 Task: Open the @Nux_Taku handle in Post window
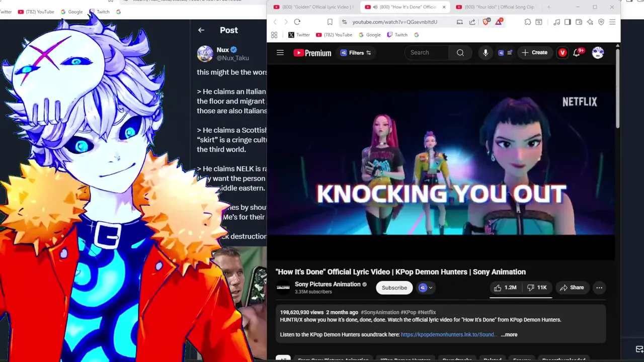232,58
